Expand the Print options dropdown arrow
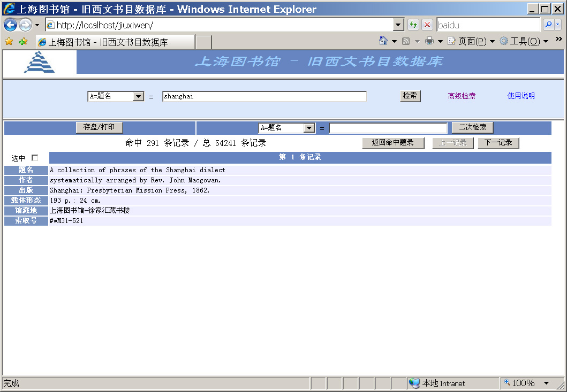Screen dimensions: 567x392 pyautogui.click(x=440, y=41)
